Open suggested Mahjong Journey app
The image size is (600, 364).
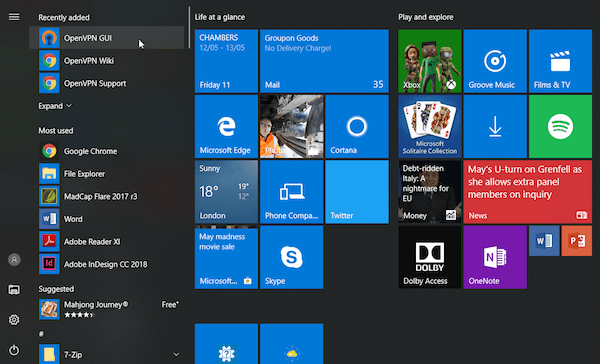(106, 309)
